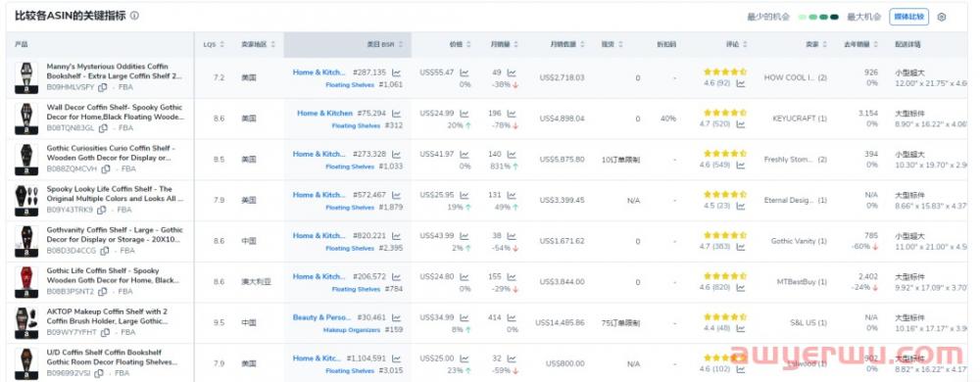
Task: Open review chart icon beside 4.7 (520)
Action: point(741,124)
